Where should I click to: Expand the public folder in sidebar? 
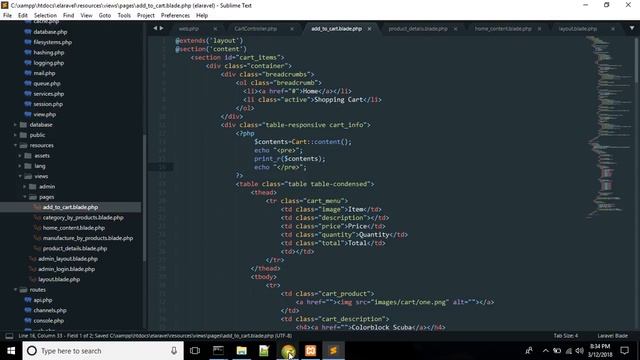click(16, 135)
